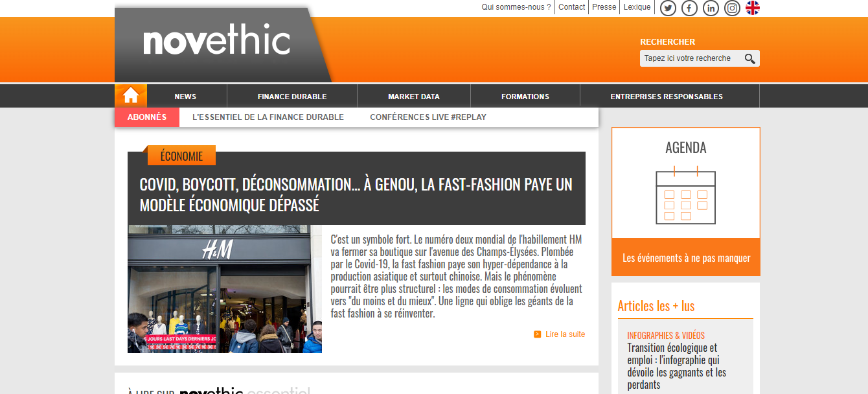Open the ENTREPRISES RESPONSABLES menu
Viewport: 868px width, 394px height.
667,97
